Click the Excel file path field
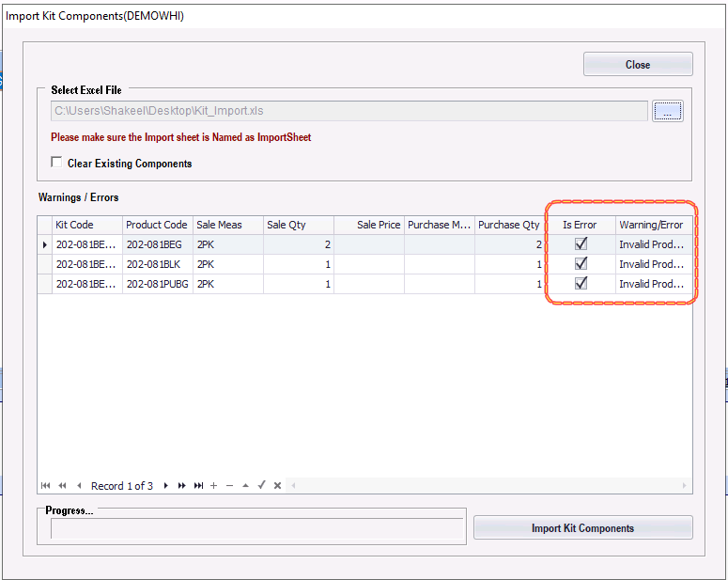Viewport: 728px width, 580px height. click(x=349, y=112)
